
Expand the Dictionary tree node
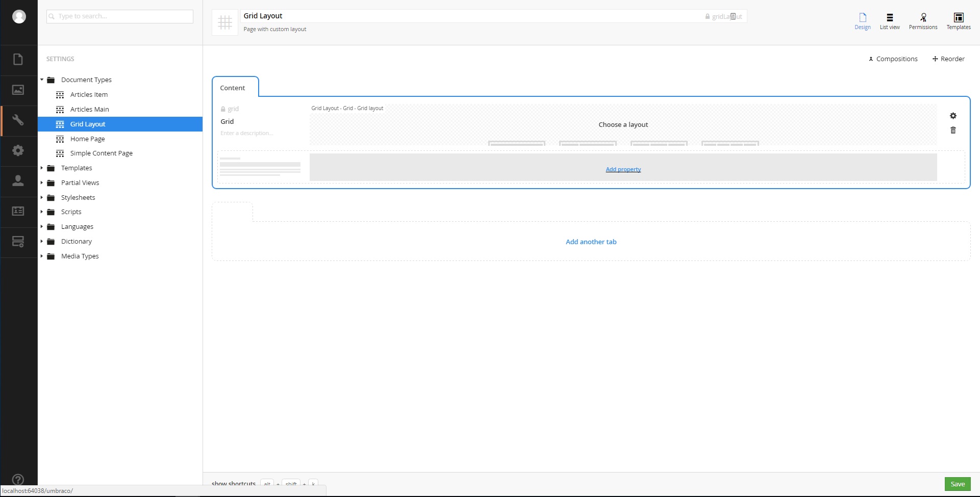[x=42, y=242]
